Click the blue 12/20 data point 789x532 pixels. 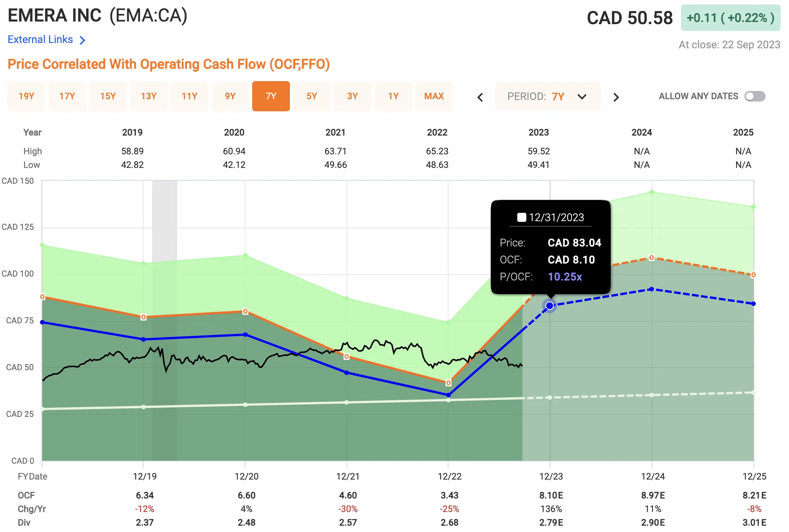[x=245, y=335]
